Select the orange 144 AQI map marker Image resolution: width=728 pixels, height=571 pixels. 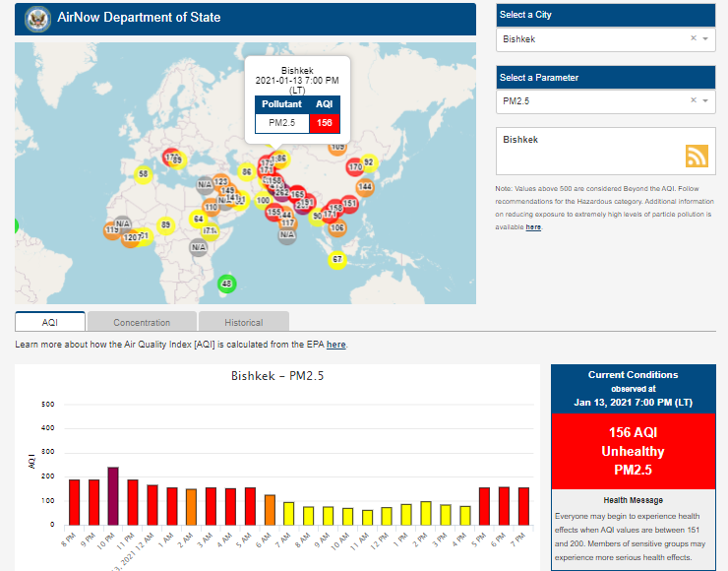pyautogui.click(x=365, y=186)
